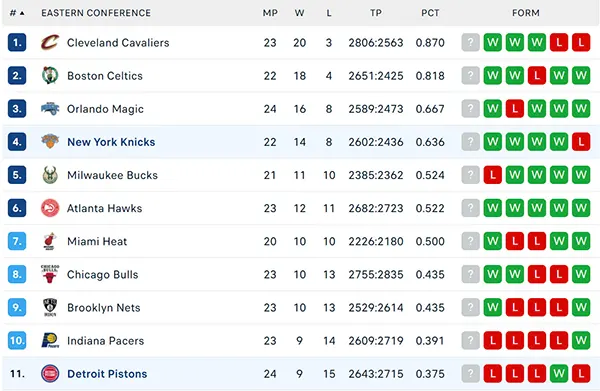Sort standings by PCT column header
Viewport: 600px width, 391px height.
point(430,13)
